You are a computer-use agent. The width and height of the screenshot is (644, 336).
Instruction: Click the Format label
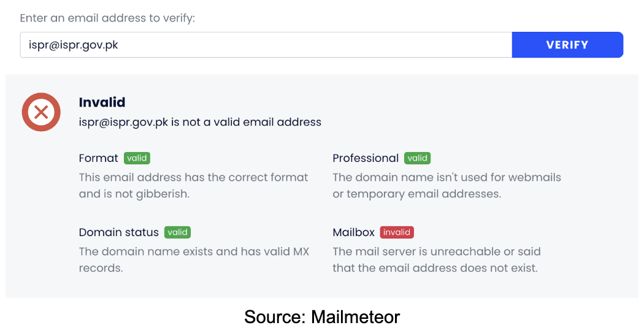pos(99,158)
